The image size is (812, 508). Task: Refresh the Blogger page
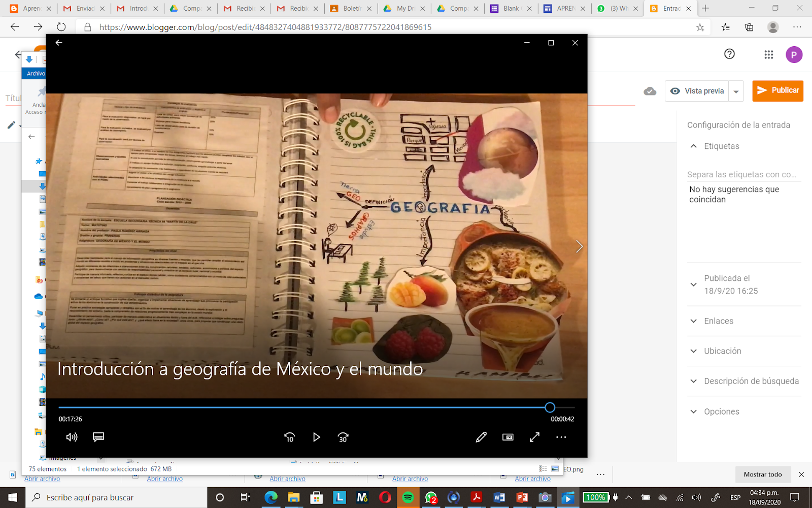tap(61, 27)
